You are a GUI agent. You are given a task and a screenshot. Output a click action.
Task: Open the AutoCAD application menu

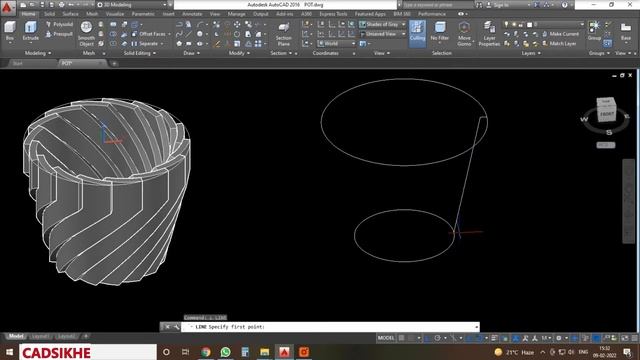[7, 7]
